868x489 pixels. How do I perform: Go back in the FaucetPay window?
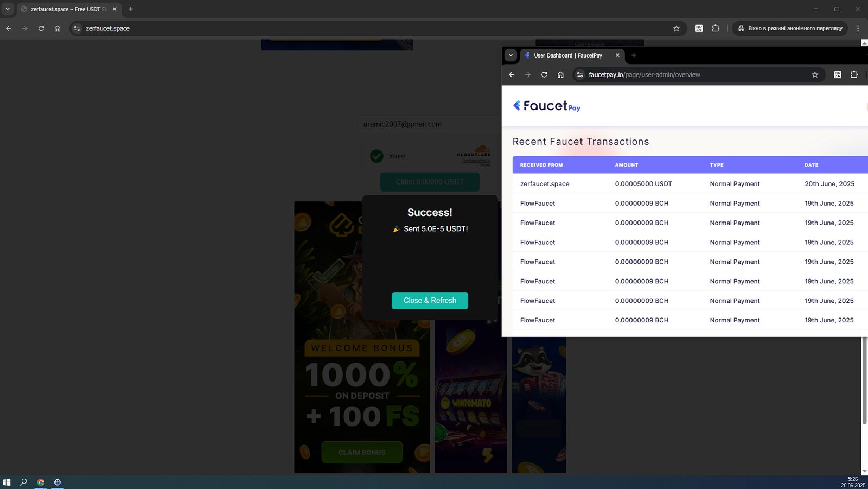(512, 74)
